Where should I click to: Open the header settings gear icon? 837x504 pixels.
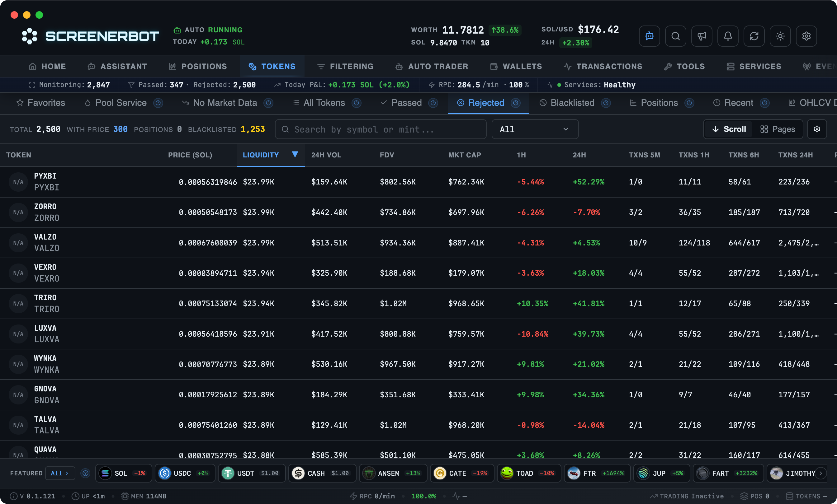pos(806,36)
